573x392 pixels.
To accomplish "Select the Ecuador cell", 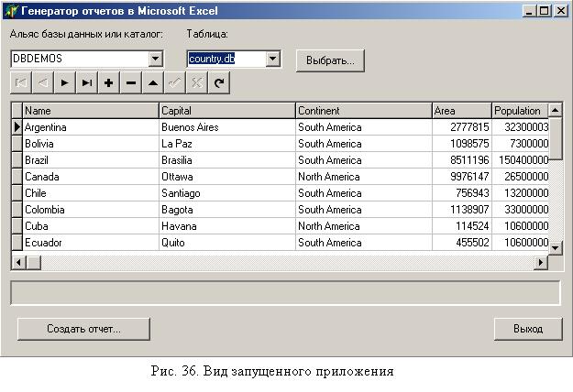I will click(91, 242).
